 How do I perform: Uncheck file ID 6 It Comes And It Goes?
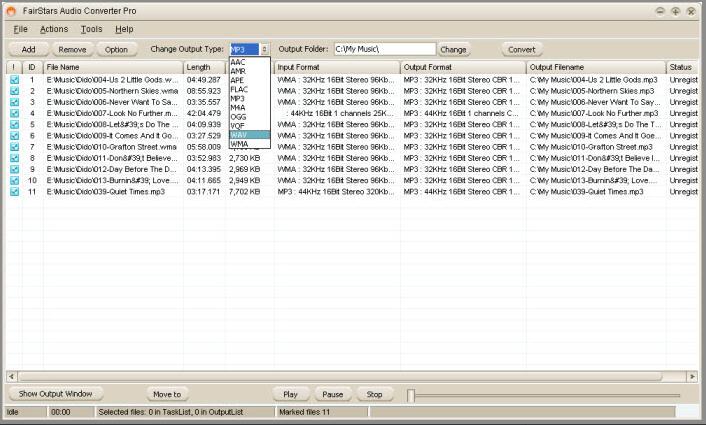14,136
